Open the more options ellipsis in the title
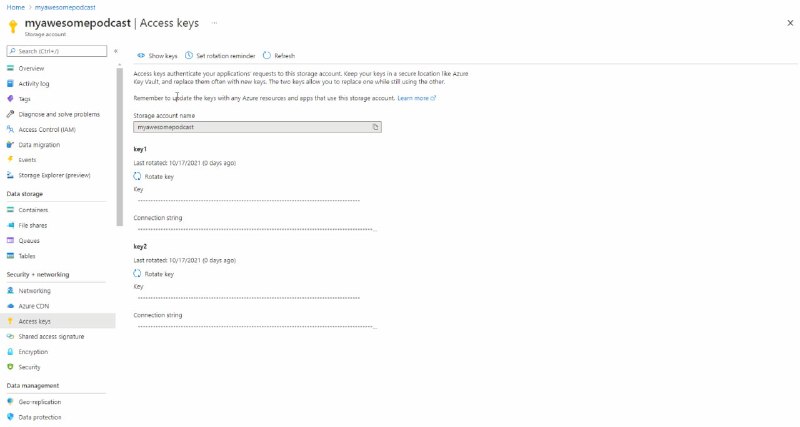800x427 pixels. tap(214, 23)
